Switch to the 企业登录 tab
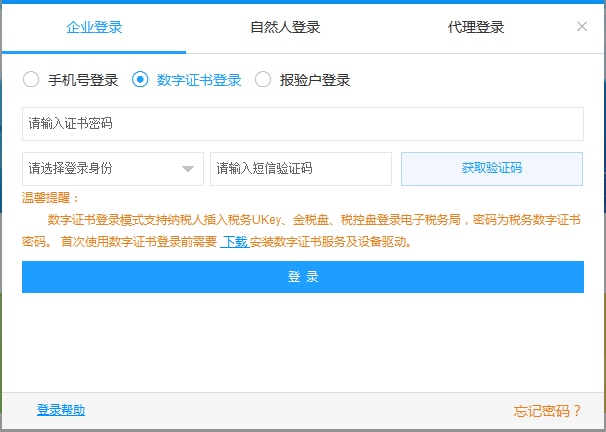 tap(94, 27)
